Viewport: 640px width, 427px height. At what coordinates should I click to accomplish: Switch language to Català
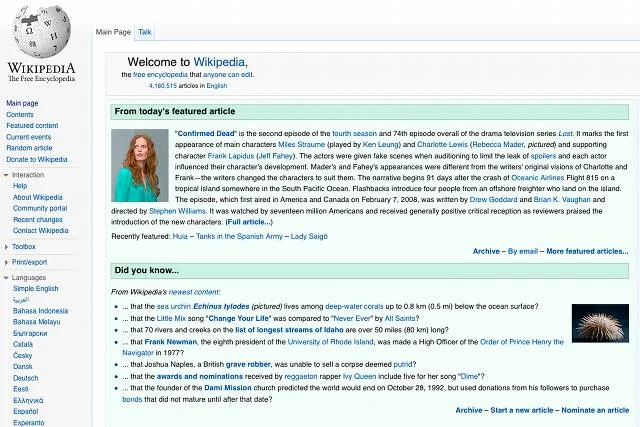[x=23, y=344]
